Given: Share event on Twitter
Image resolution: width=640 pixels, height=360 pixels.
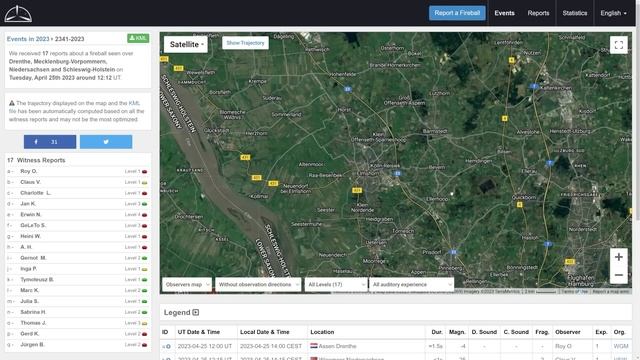Looking at the screenshot, I should coord(106,142).
